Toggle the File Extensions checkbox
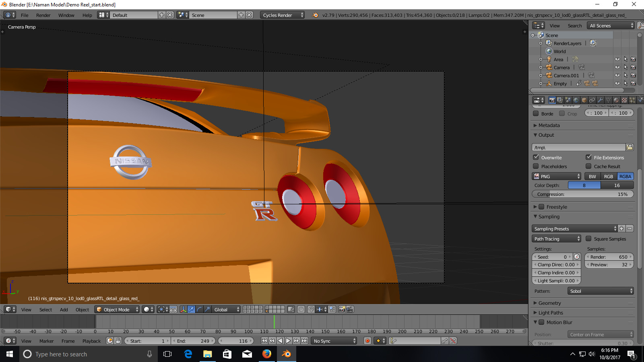 tap(588, 157)
